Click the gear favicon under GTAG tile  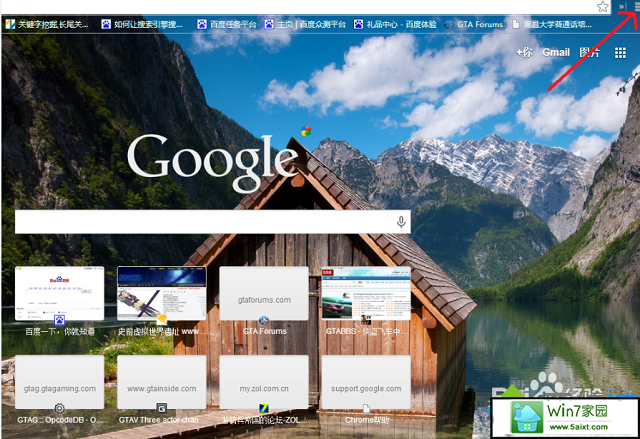60,408
